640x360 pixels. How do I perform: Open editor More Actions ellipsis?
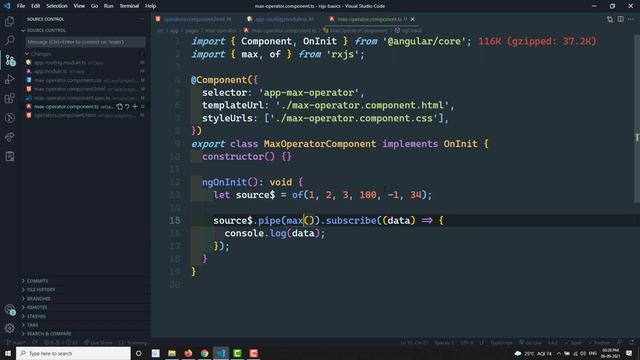tap(631, 19)
